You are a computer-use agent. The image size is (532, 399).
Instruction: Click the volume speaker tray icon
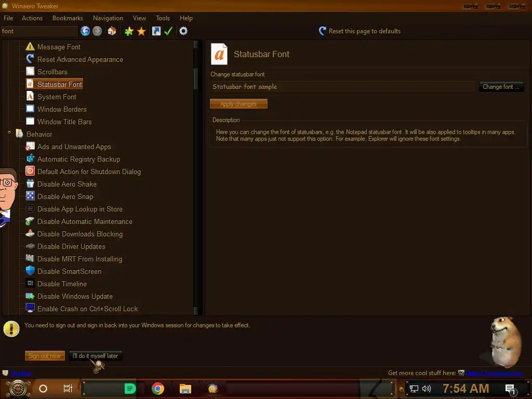pos(427,389)
